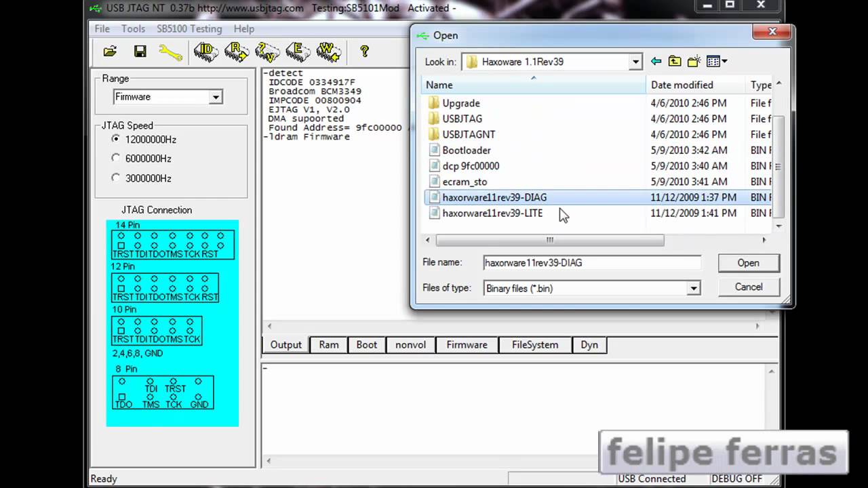Switch to the Boot tab
This screenshot has height=488, width=868.
pos(367,345)
